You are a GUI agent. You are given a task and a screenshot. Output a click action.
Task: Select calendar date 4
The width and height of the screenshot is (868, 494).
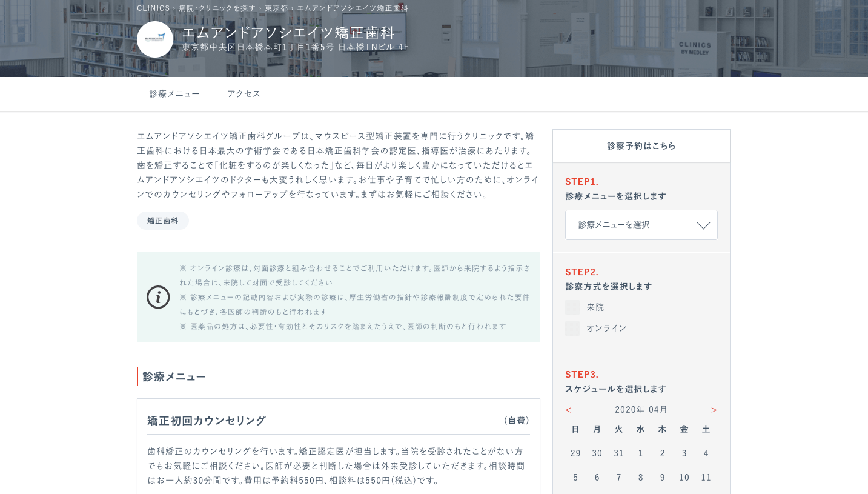coord(706,453)
